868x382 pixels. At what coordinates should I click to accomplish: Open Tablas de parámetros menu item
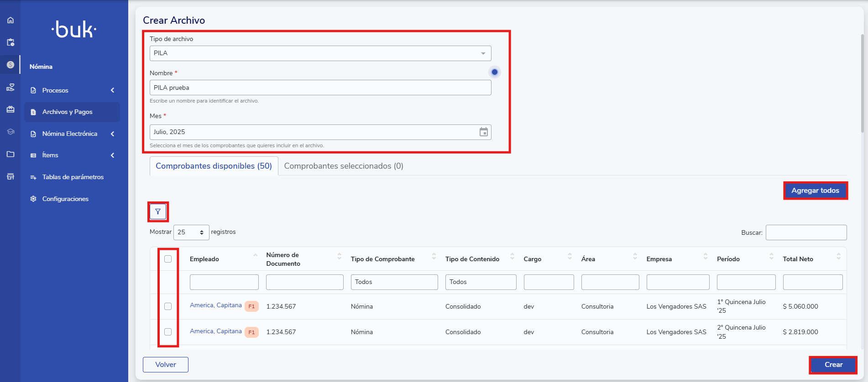[73, 177]
